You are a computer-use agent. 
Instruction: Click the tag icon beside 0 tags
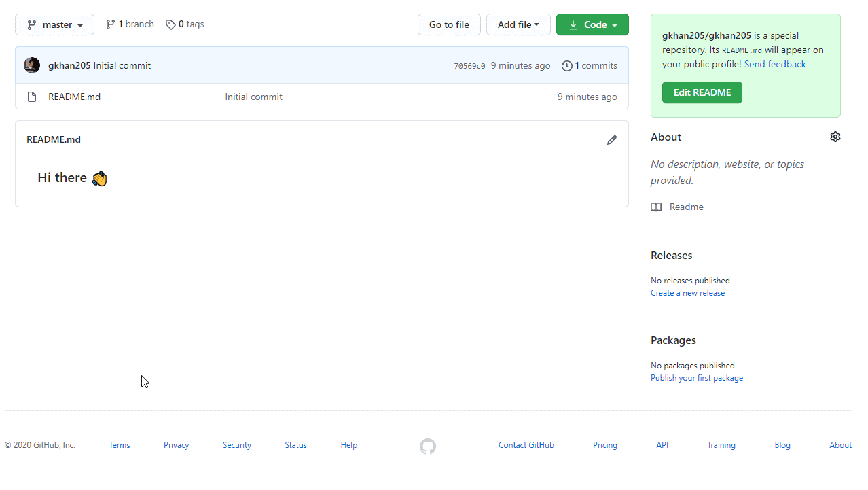(x=170, y=24)
